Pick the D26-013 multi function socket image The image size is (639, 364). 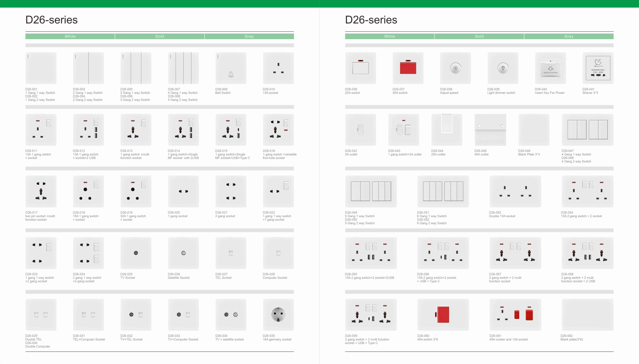136,130
